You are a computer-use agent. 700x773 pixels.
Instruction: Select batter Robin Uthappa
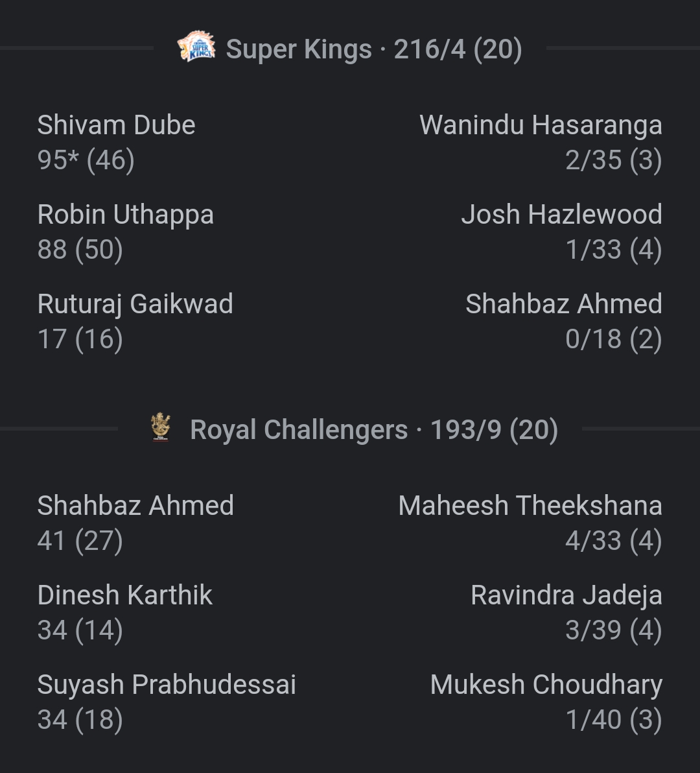125,215
